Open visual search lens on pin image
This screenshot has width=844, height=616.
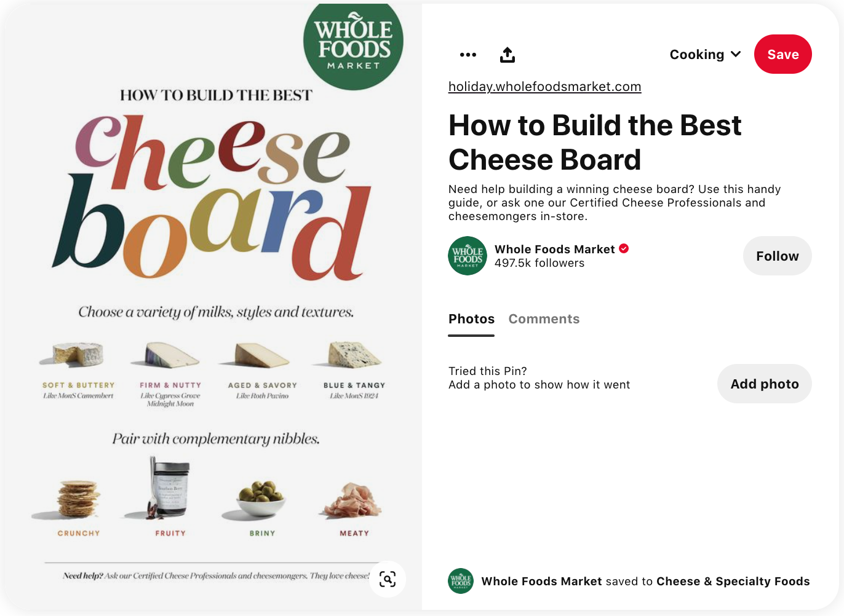click(388, 579)
